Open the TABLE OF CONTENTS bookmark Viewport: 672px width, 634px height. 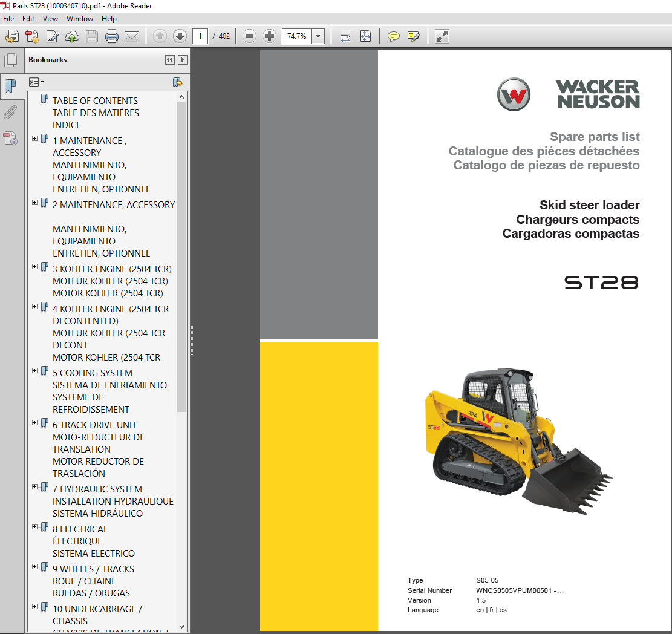point(95,101)
